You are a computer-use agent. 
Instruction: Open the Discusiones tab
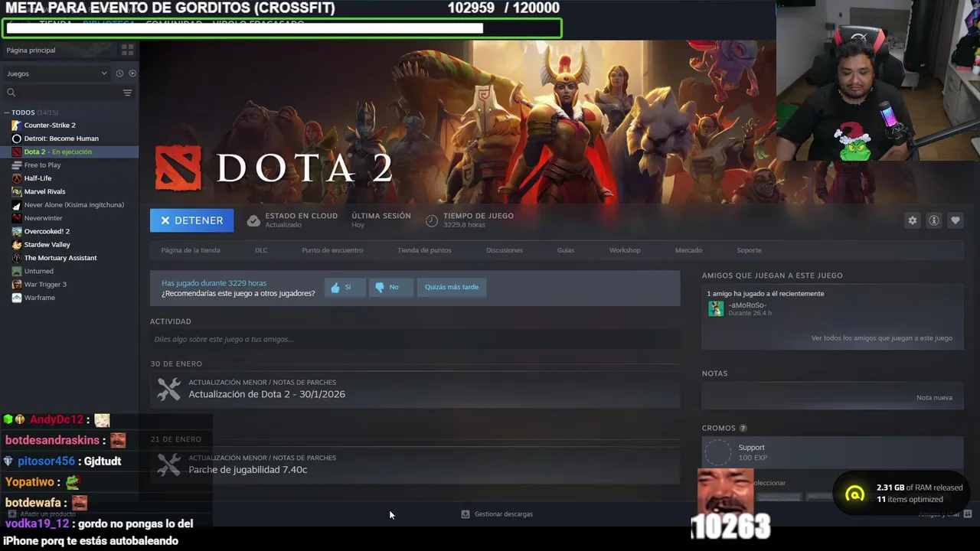(x=505, y=250)
